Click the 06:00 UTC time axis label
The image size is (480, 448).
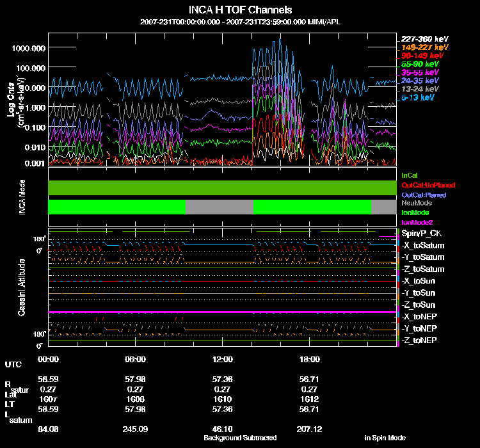pyautogui.click(x=135, y=359)
